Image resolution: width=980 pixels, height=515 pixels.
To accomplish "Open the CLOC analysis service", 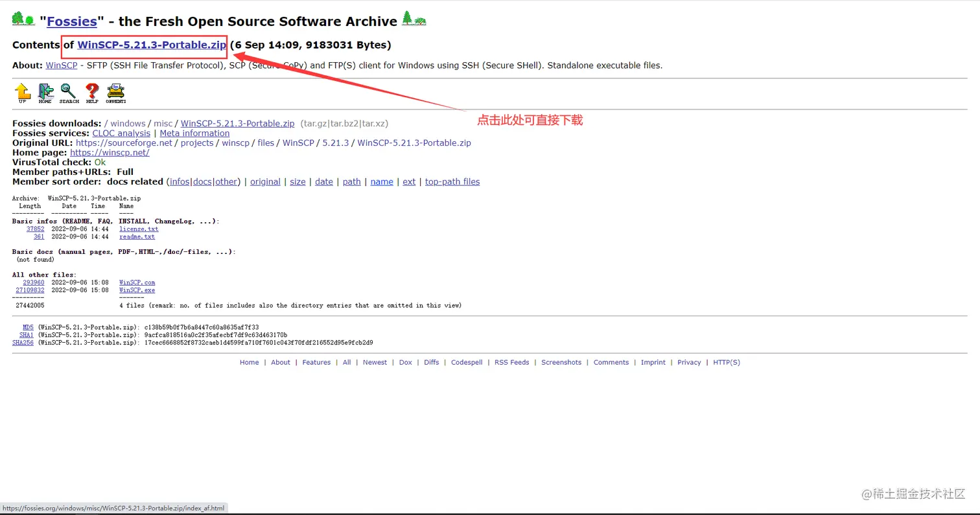I will click(x=121, y=133).
